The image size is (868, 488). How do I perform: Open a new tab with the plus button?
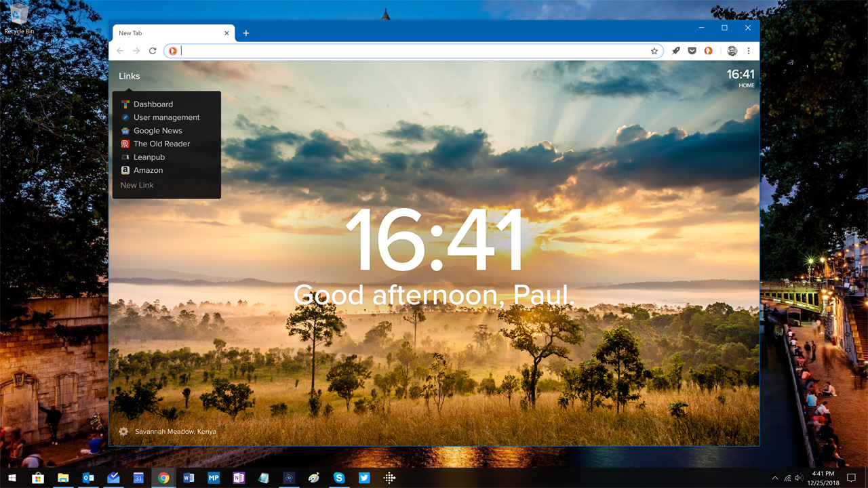coord(246,33)
